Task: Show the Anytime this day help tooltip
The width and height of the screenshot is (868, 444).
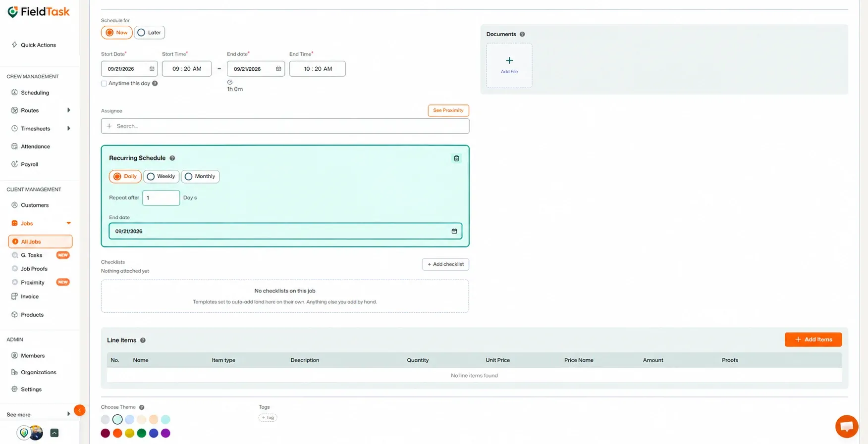Action: (x=155, y=84)
